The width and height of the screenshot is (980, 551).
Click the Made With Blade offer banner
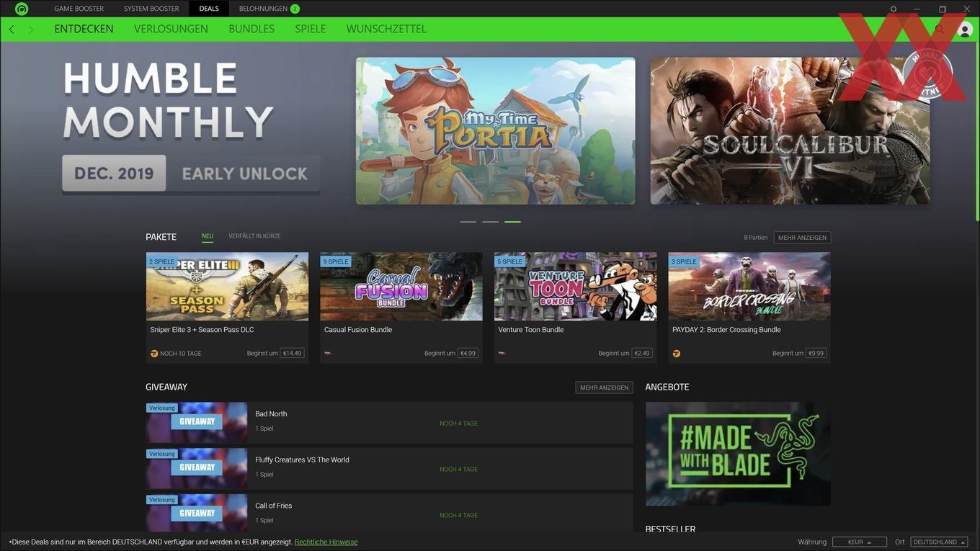(738, 454)
